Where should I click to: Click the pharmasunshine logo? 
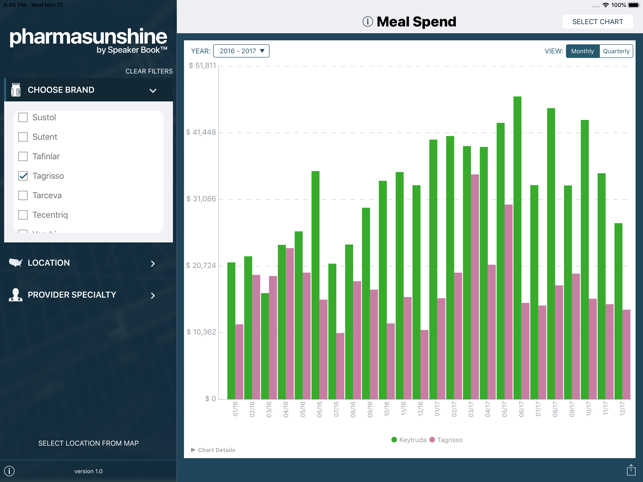pyautogui.click(x=89, y=41)
